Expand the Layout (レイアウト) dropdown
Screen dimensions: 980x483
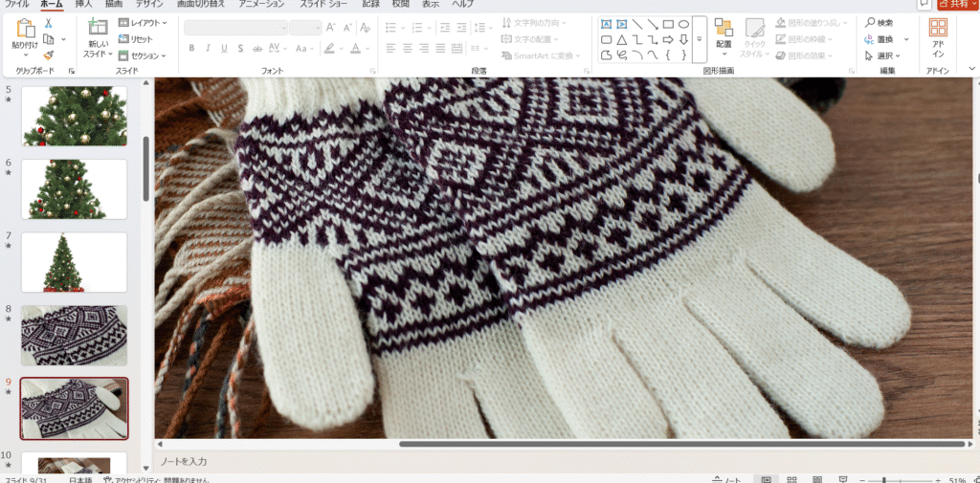click(143, 23)
